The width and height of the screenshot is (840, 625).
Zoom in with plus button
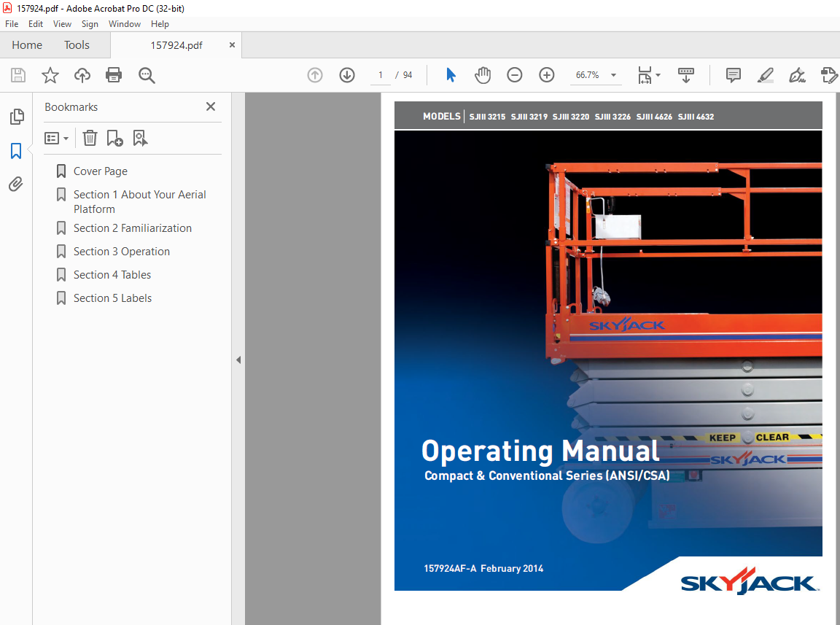coord(546,75)
